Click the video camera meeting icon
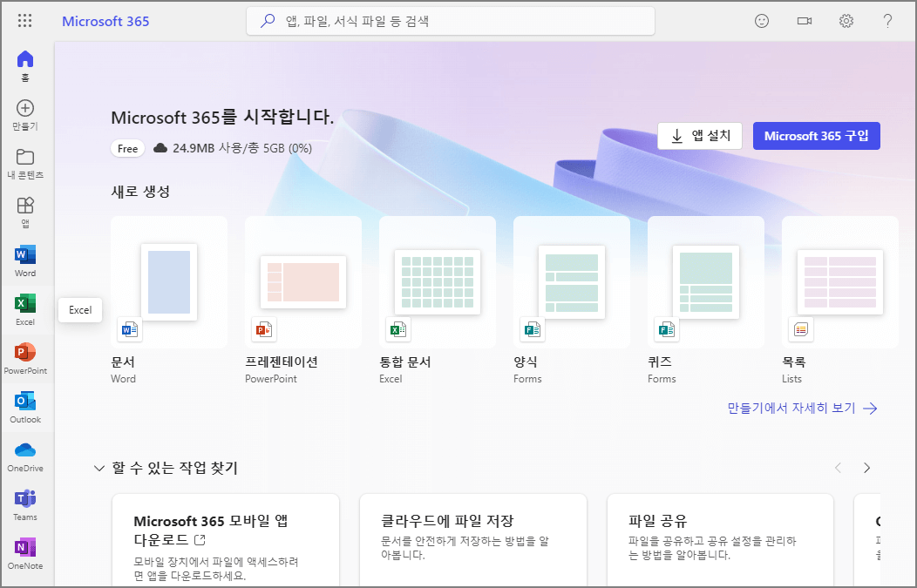917x588 pixels. coord(805,21)
